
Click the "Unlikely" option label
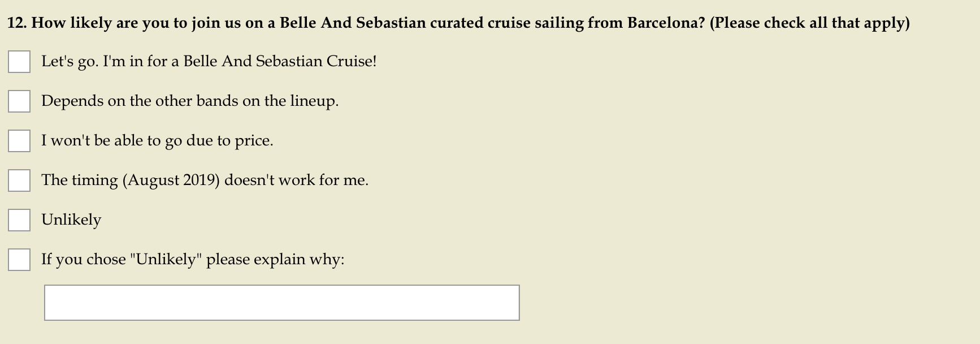tap(71, 220)
